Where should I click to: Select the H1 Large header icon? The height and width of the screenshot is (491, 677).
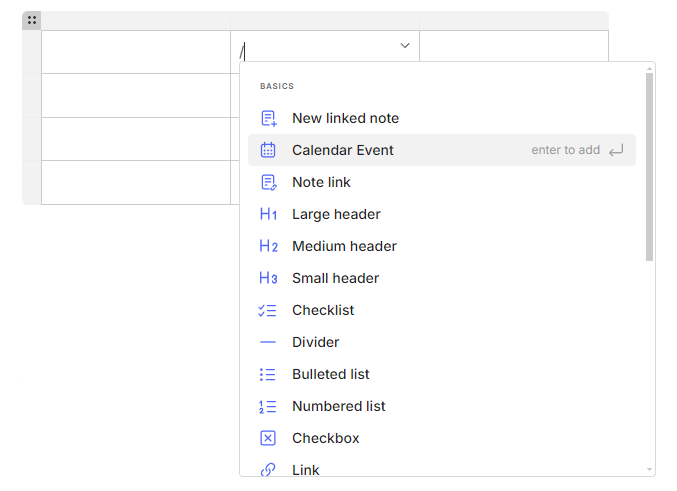click(268, 214)
